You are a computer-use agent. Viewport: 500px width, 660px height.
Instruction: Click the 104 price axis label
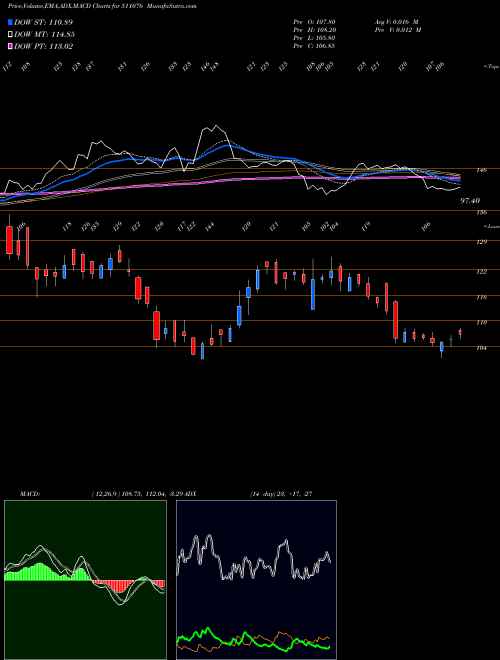coord(482,348)
